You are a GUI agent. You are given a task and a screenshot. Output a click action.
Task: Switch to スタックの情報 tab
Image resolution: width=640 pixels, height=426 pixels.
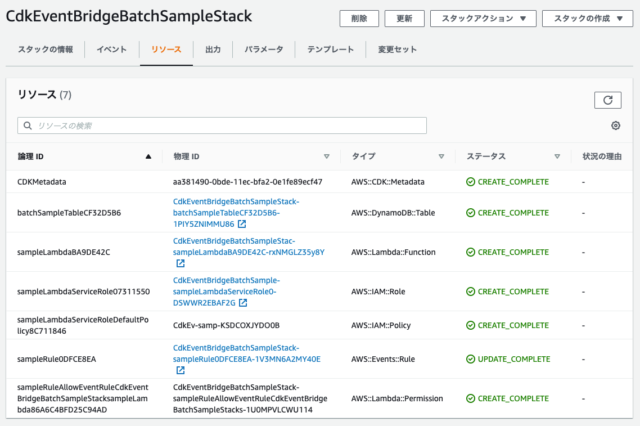click(x=45, y=50)
